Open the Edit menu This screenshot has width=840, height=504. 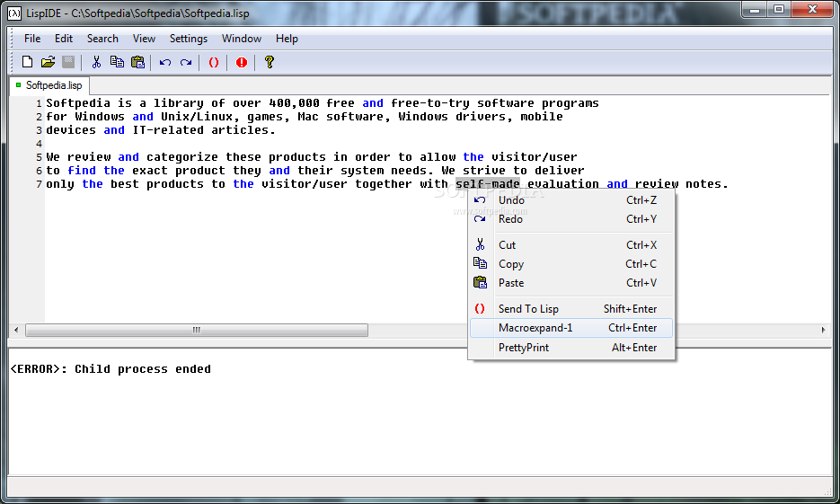tap(63, 39)
